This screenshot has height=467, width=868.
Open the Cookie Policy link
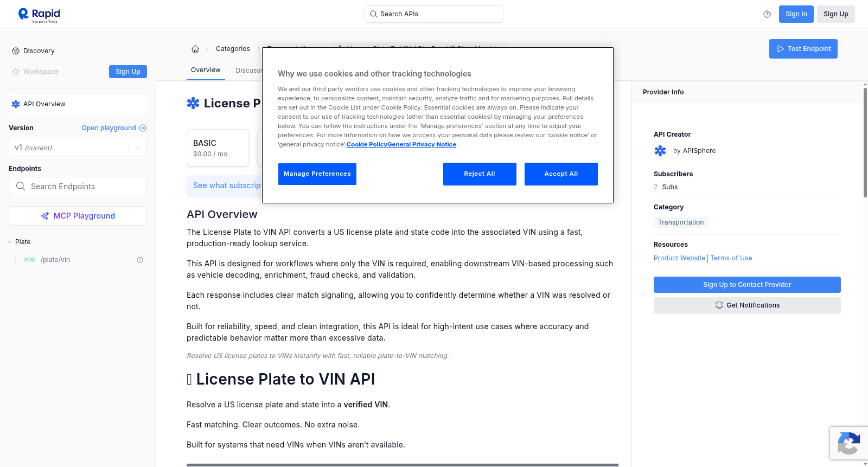pos(367,145)
